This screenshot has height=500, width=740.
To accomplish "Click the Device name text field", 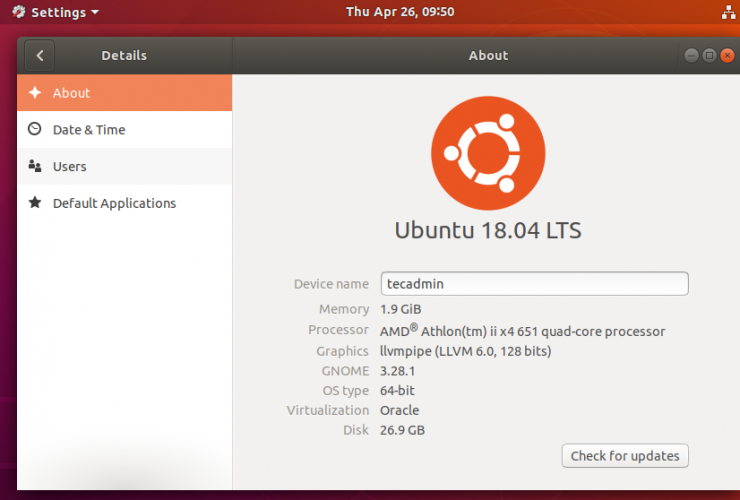I will tap(534, 284).
